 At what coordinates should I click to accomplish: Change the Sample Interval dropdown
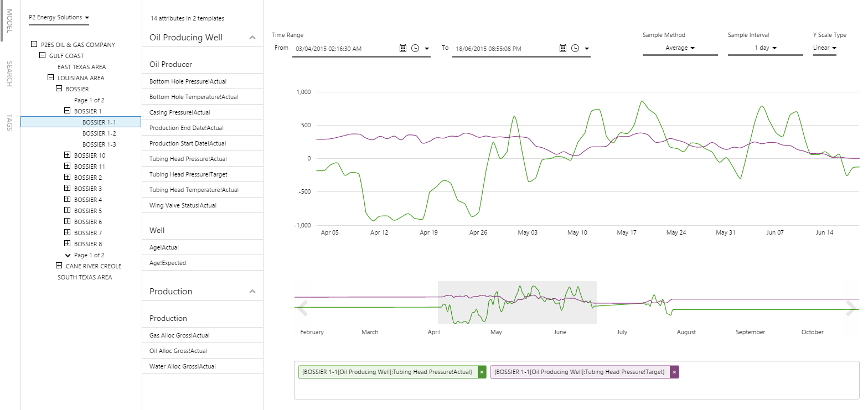tap(765, 48)
